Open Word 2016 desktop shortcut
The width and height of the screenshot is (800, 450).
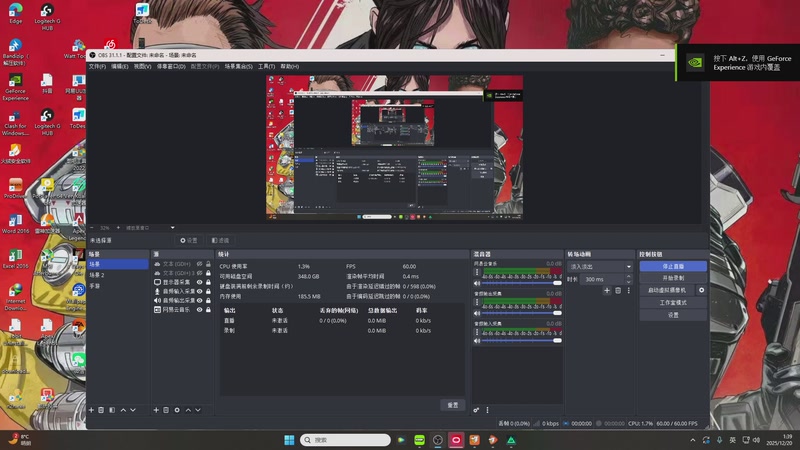(15, 223)
